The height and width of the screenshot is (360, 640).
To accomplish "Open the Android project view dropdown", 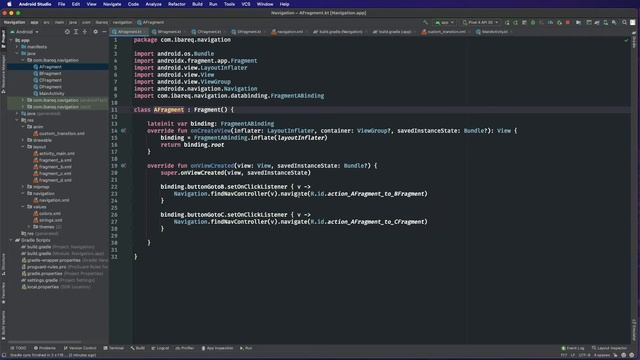I will pos(24,31).
